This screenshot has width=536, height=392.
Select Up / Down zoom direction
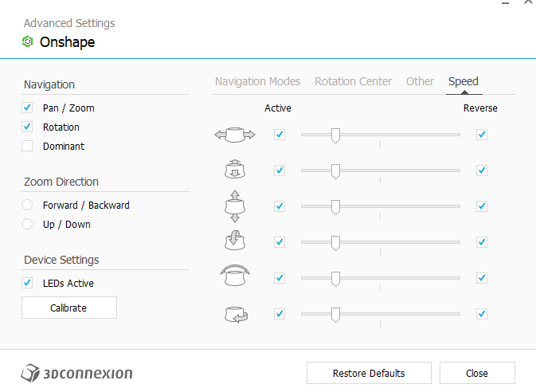coord(27,224)
